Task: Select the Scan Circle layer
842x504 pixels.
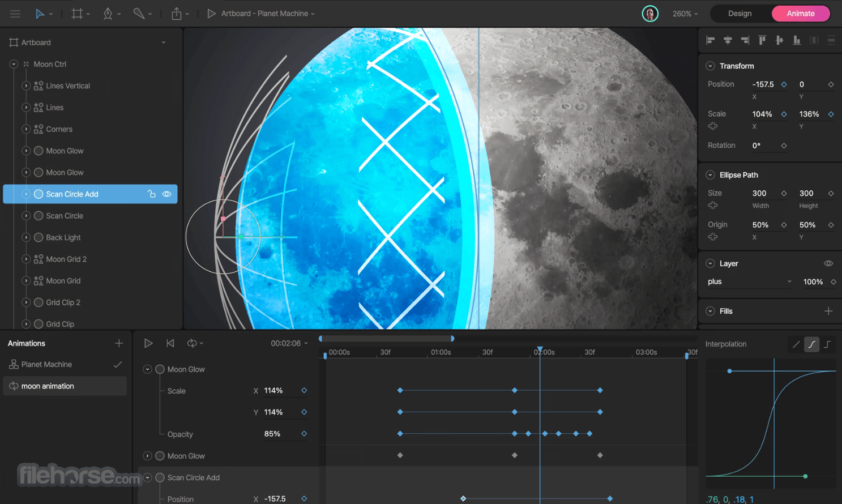Action: 64,216
